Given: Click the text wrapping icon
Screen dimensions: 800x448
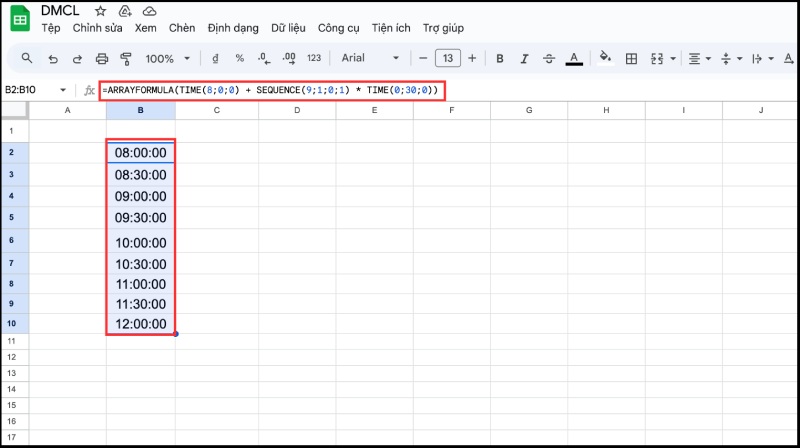Looking at the screenshot, I should pyautogui.click(x=757, y=59).
